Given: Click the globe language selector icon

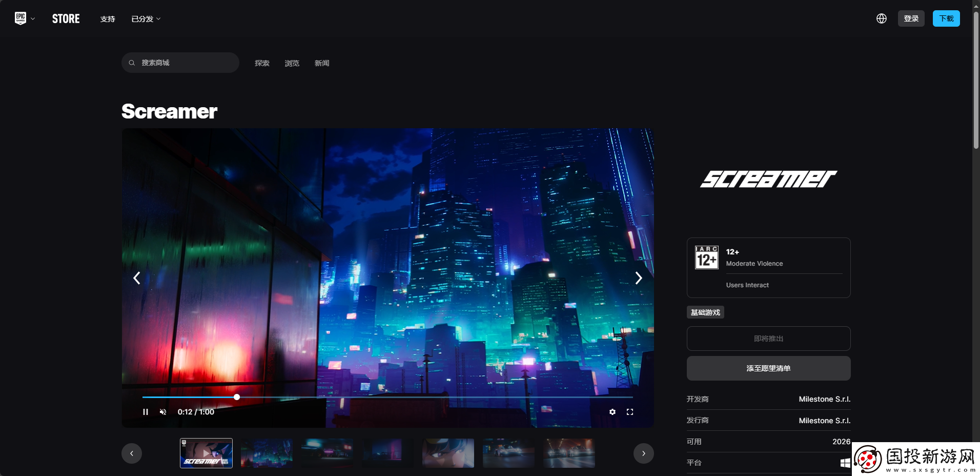Looking at the screenshot, I should [x=882, y=18].
